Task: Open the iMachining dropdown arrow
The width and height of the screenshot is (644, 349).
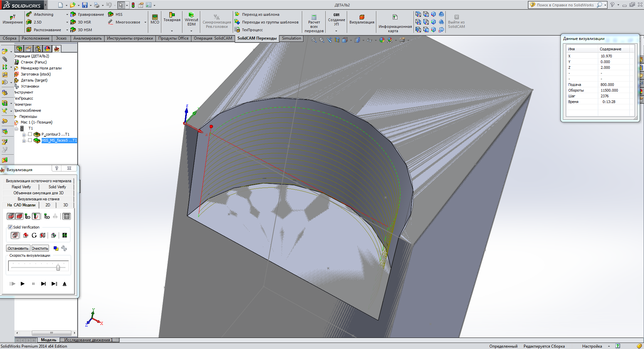Action: 67,14
